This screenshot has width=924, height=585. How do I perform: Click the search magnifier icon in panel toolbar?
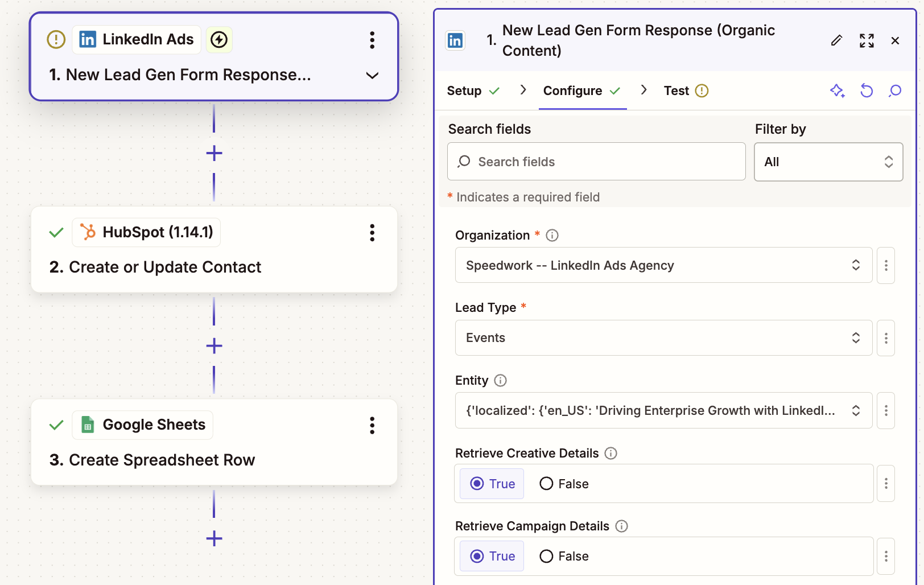coord(895,90)
